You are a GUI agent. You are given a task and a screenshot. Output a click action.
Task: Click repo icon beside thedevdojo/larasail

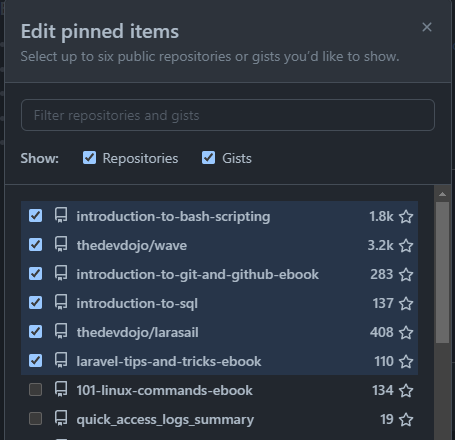coord(61,331)
